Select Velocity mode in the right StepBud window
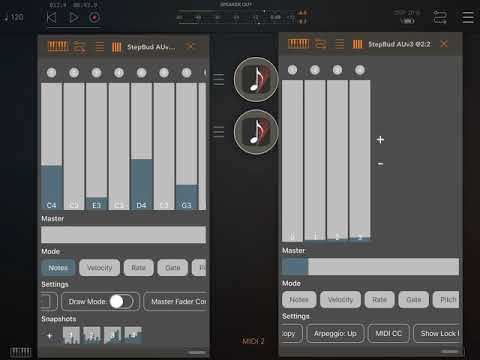 [340, 300]
